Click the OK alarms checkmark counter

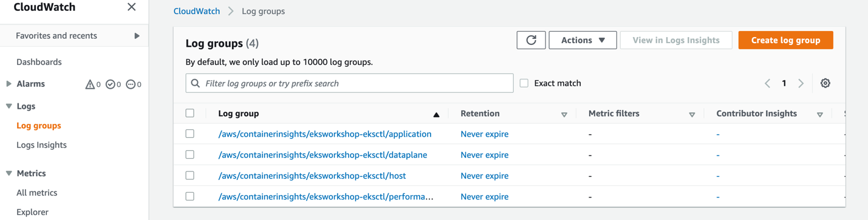coord(113,84)
